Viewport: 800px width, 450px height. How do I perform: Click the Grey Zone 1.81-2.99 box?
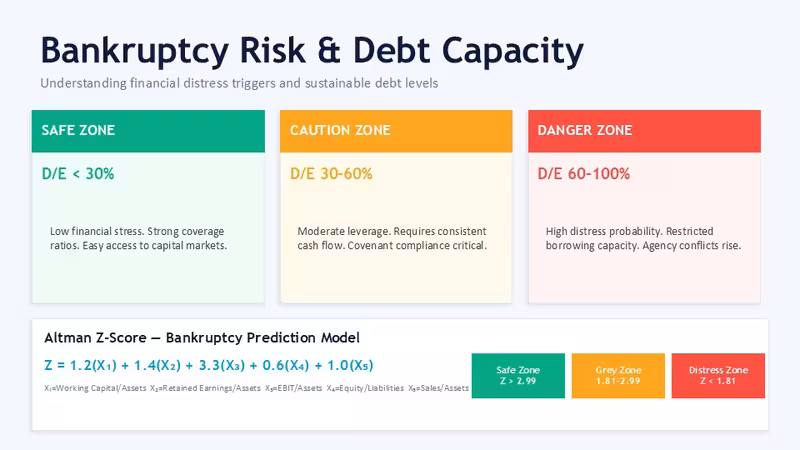point(618,376)
